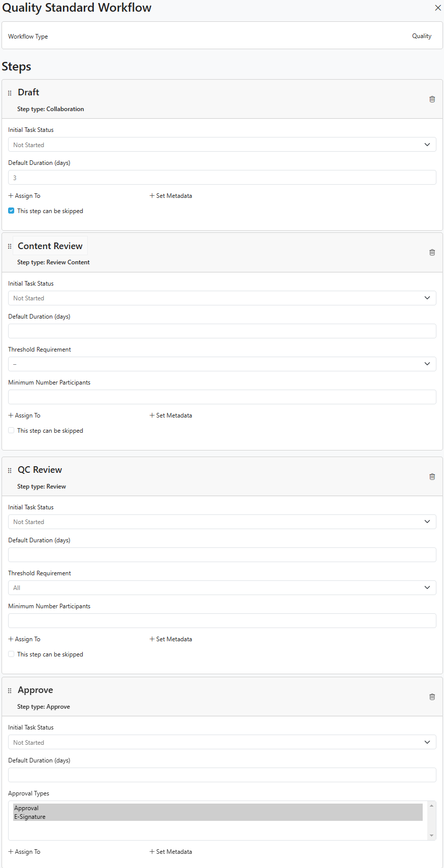
Task: Change the 'All' Threshold Requirement in QC Review
Action: [222, 587]
